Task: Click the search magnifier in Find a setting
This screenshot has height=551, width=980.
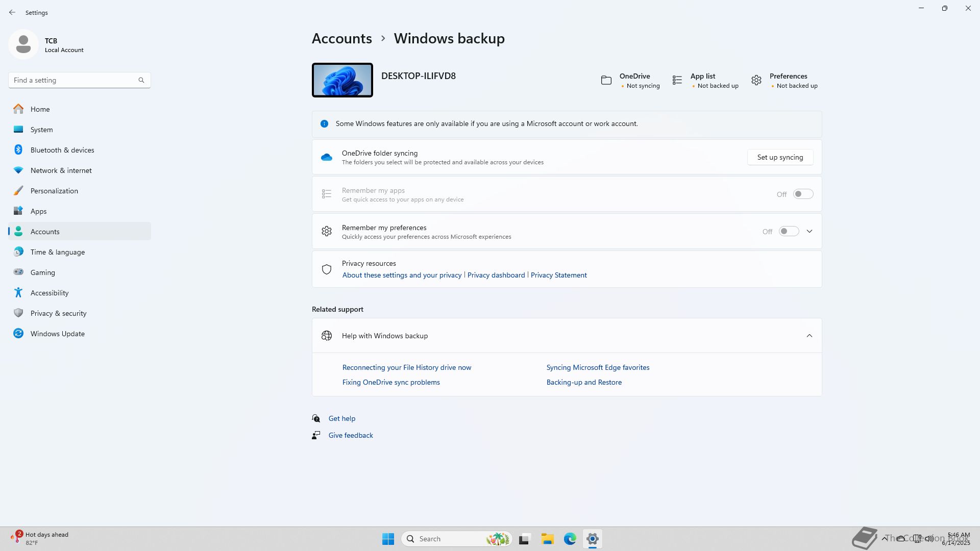Action: [x=141, y=80]
